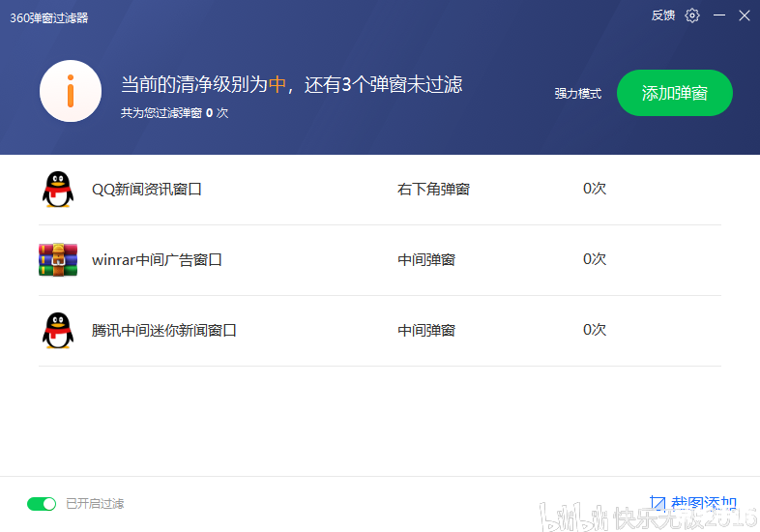Click 中间弹窗 in the winrar row

coord(426,260)
